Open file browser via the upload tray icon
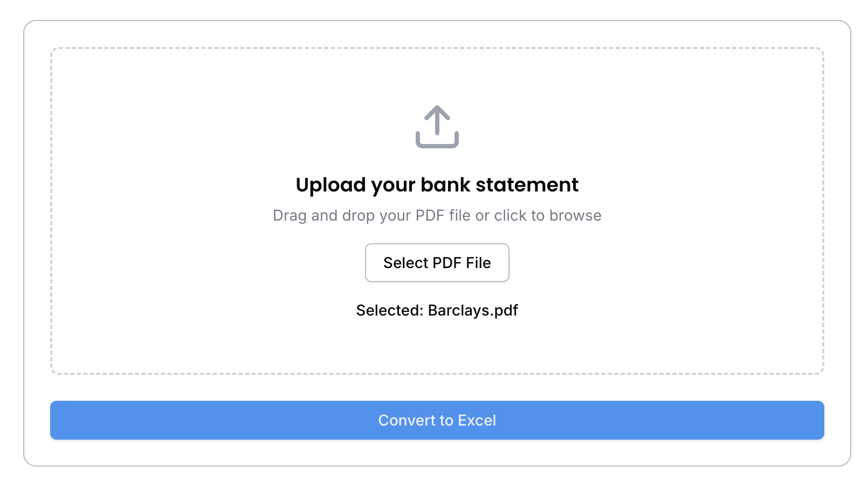Screen dimensions: 868x493 pos(437,127)
